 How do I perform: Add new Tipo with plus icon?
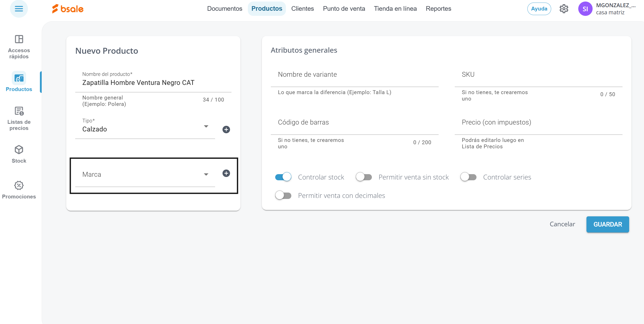(x=226, y=130)
